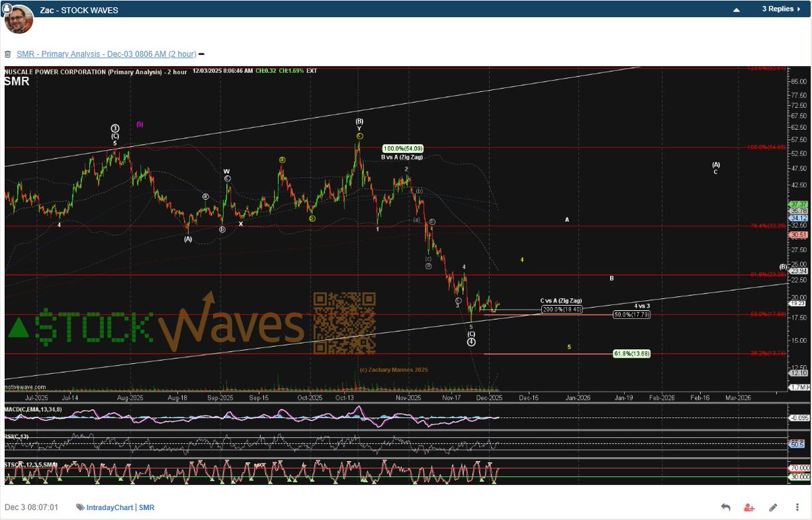Click the 200.0%(18.40) label on chart

562,310
